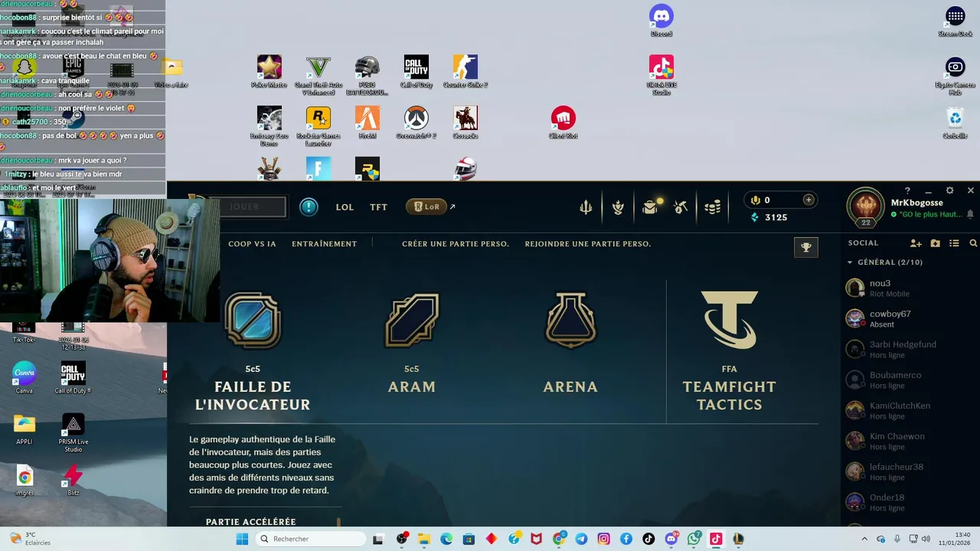Open Windows Start menu

coord(242,539)
